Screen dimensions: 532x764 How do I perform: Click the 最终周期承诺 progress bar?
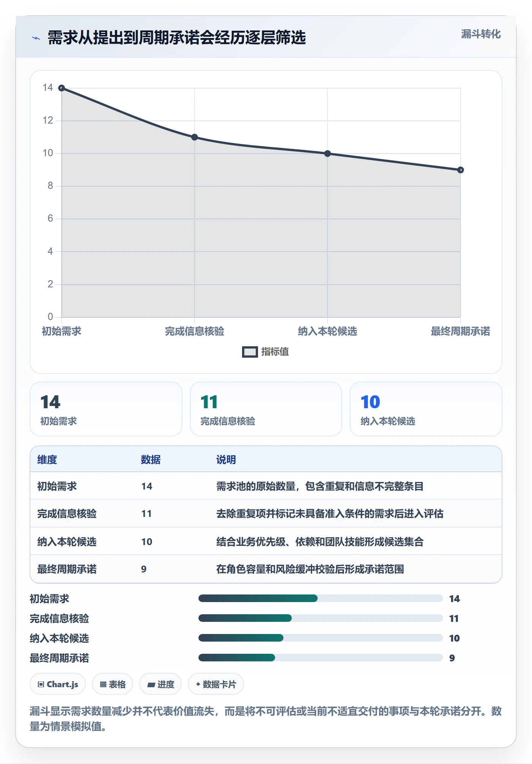pyautogui.click(x=321, y=658)
